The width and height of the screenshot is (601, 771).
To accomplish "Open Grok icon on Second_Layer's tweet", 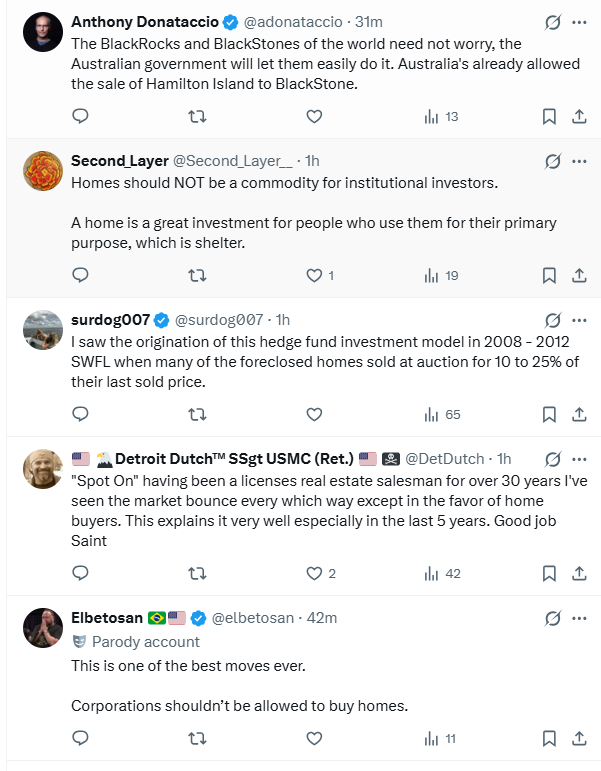I will click(551, 161).
